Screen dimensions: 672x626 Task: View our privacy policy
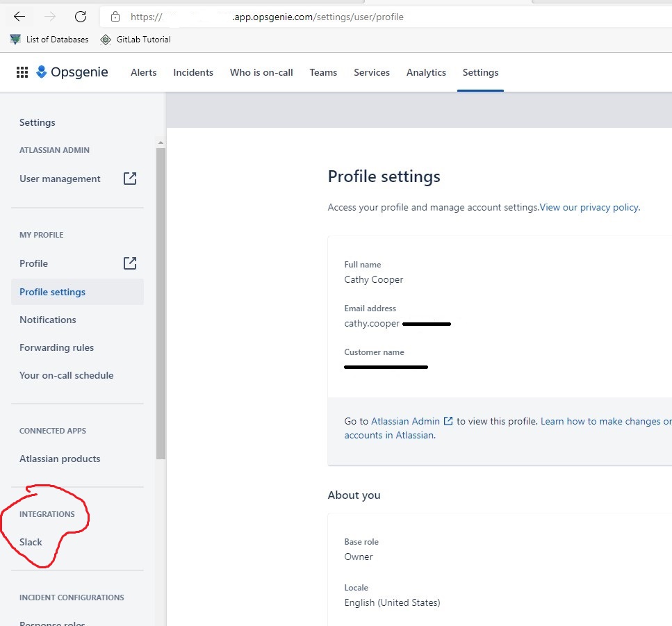[x=589, y=207]
